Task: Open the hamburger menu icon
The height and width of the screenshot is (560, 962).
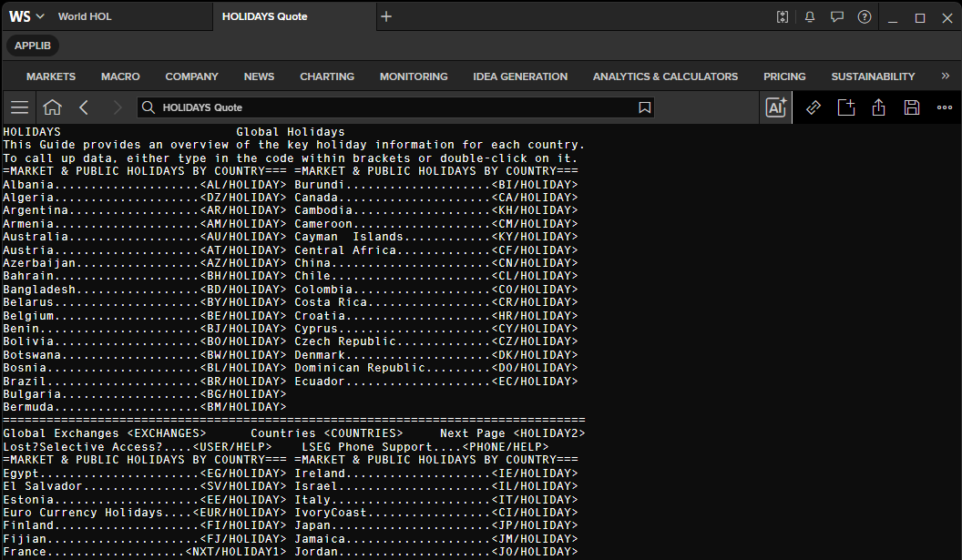Action: pos(20,107)
